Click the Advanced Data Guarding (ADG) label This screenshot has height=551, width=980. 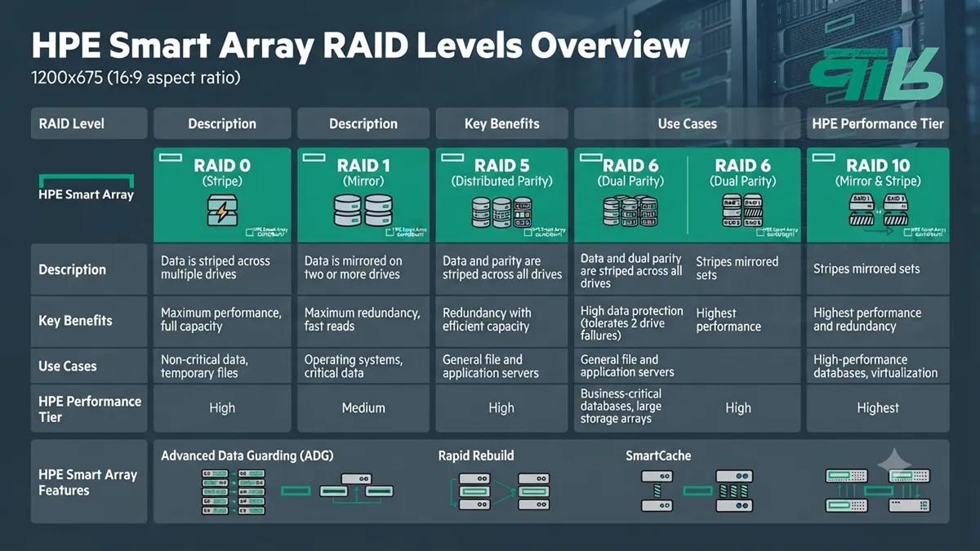(x=247, y=455)
